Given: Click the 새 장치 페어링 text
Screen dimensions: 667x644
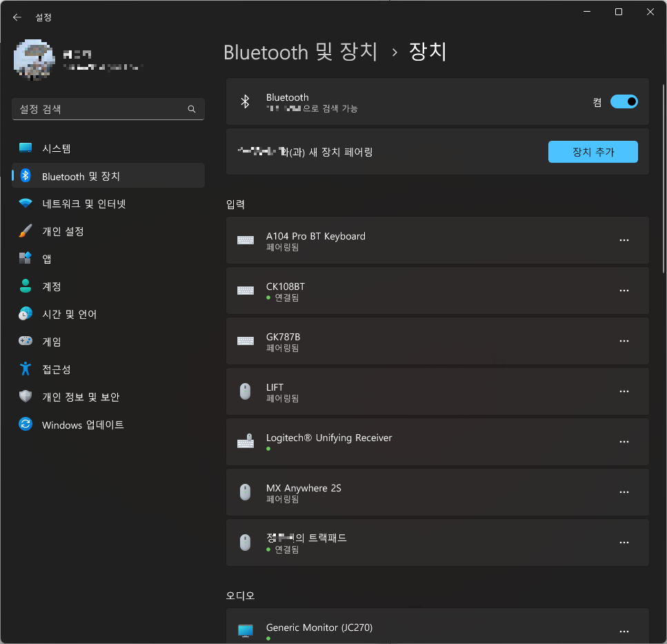Looking at the screenshot, I should click(340, 152).
